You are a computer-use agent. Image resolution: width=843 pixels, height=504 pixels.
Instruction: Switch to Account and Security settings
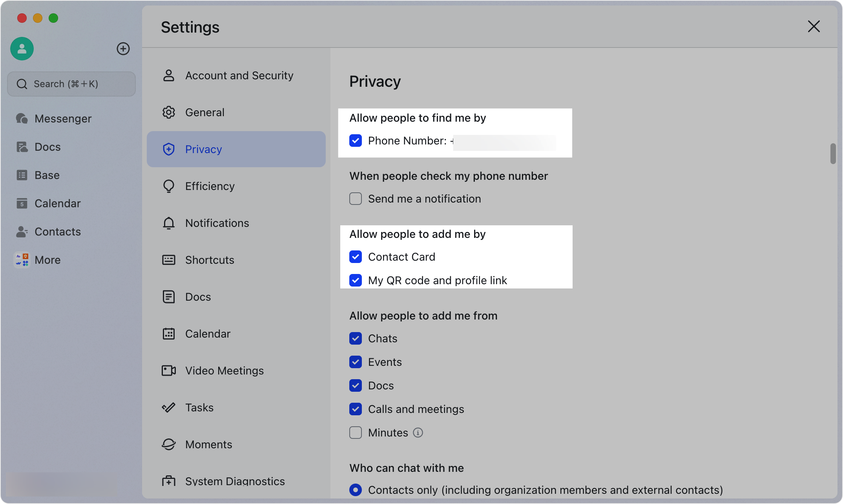click(239, 75)
